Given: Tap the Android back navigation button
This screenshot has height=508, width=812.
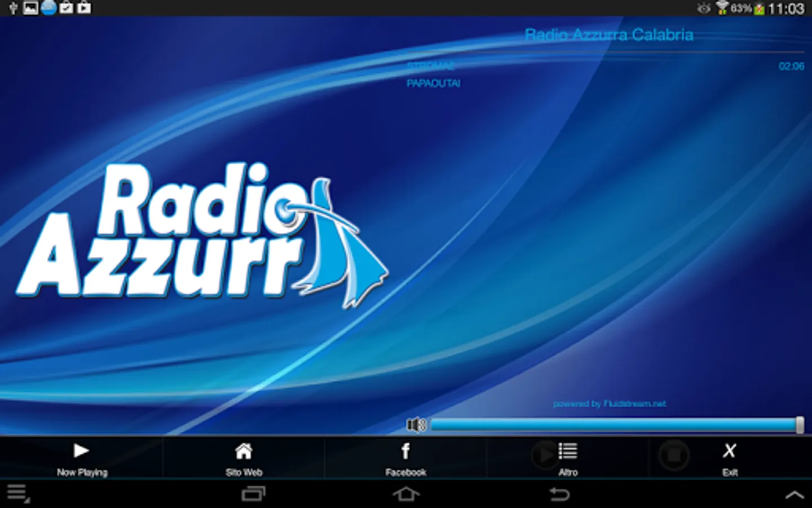Looking at the screenshot, I should pos(559,494).
